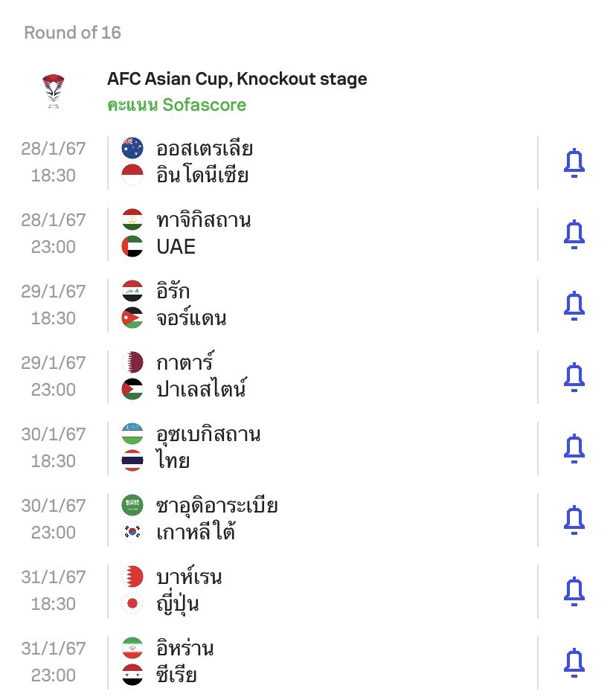616x697 pixels.
Task: Click the AFC Asian Cup trophy logo
Action: (54, 91)
